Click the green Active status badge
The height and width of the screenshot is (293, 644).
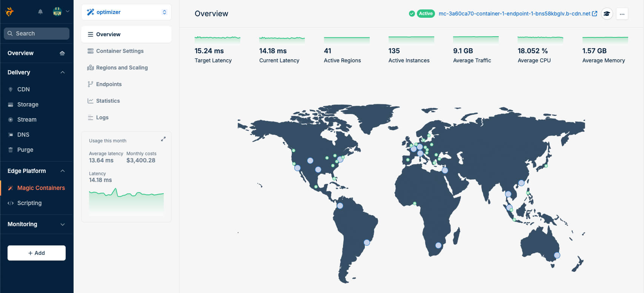pos(426,14)
